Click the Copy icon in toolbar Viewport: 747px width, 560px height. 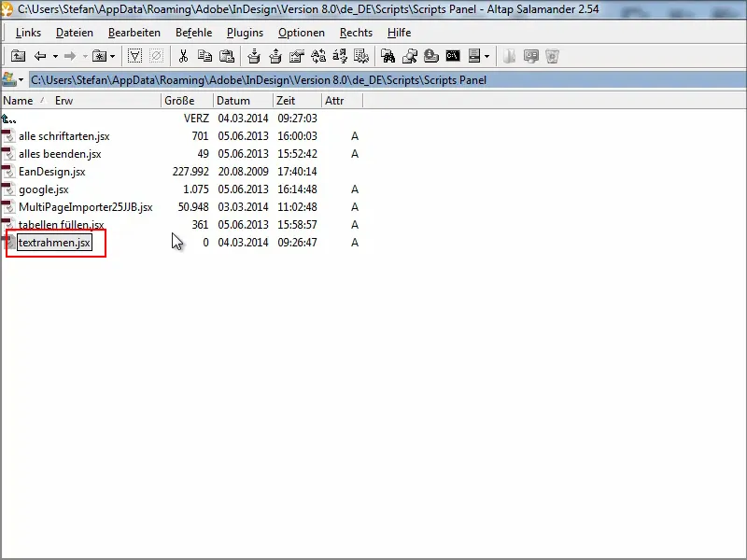click(204, 56)
